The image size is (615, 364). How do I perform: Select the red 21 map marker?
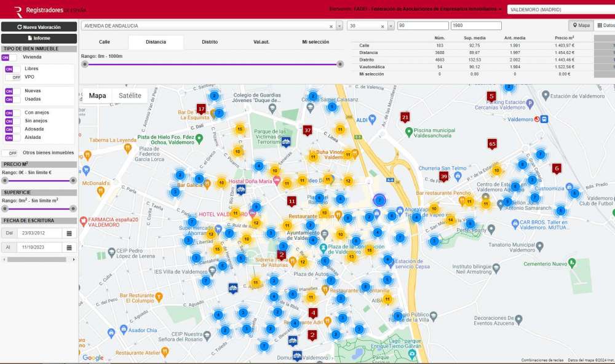click(x=405, y=117)
